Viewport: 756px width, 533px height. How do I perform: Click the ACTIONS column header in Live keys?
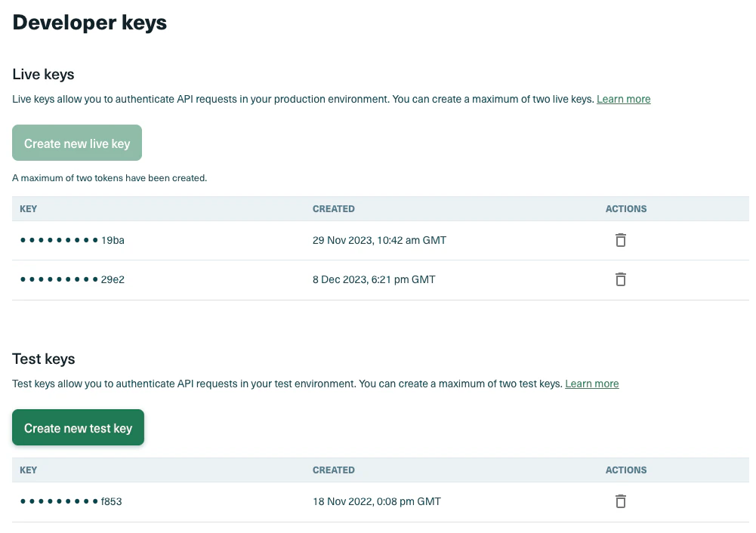(625, 209)
